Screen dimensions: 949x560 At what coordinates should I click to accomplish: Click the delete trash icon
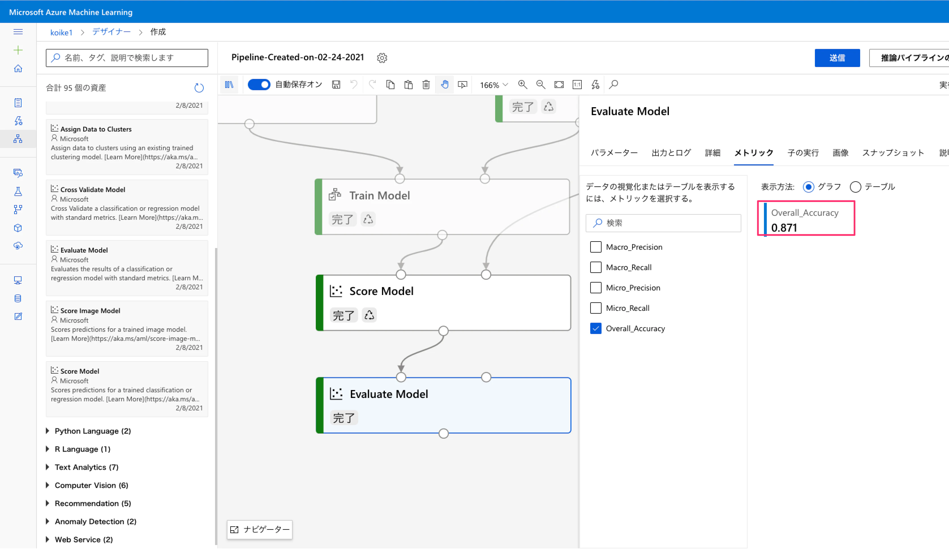pos(426,85)
